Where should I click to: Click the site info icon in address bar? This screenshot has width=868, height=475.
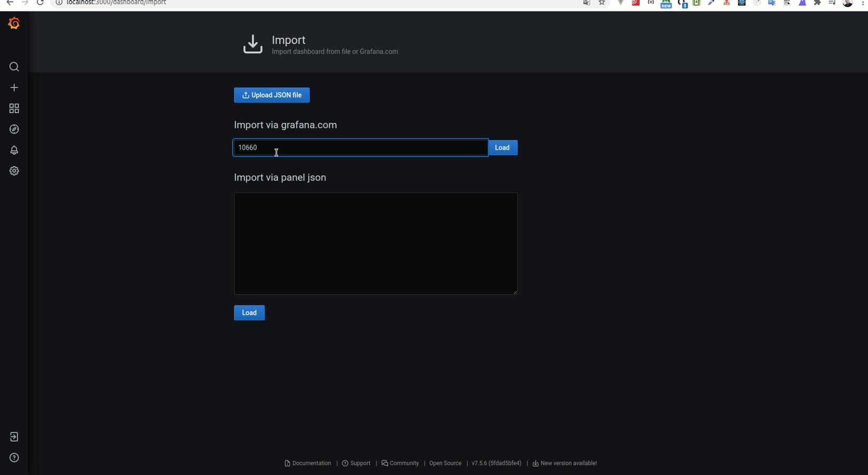(x=59, y=3)
